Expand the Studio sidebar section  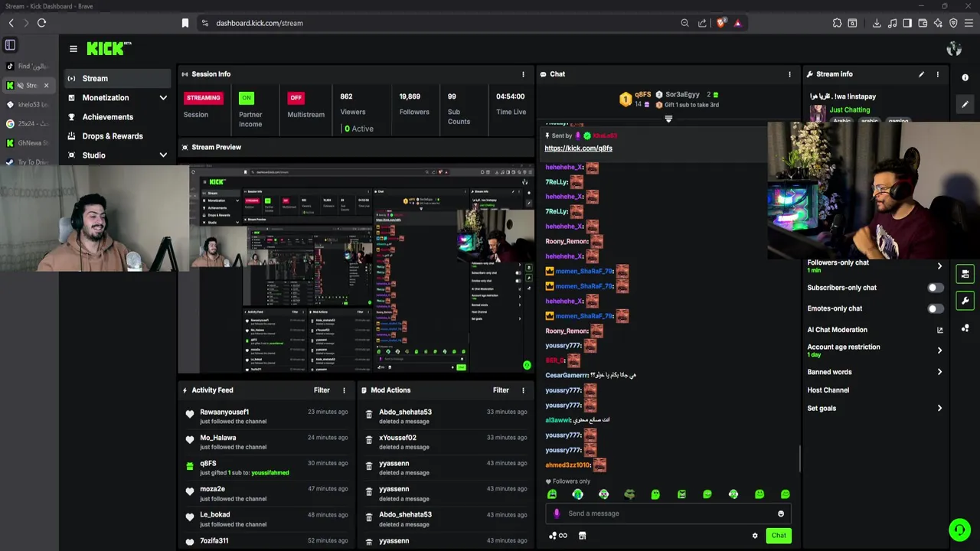[116, 155]
